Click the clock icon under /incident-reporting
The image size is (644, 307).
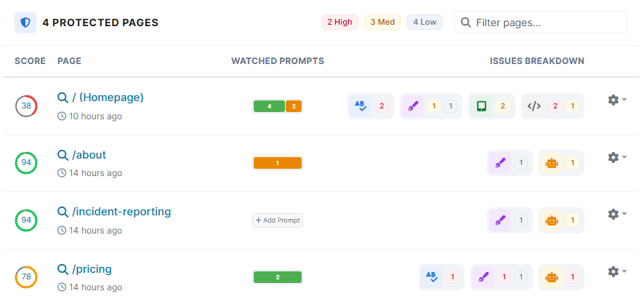coord(62,231)
